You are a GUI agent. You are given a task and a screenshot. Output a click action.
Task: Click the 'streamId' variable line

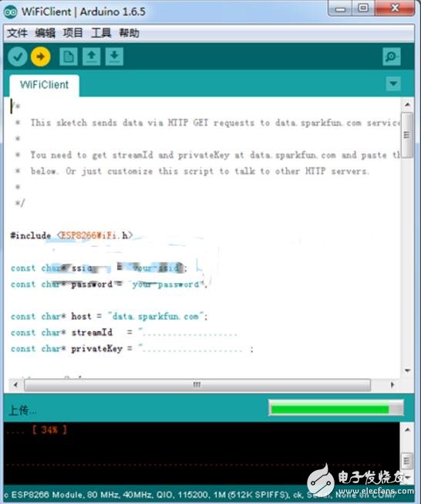click(124, 333)
